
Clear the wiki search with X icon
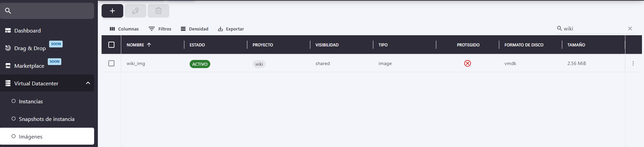coord(630,28)
